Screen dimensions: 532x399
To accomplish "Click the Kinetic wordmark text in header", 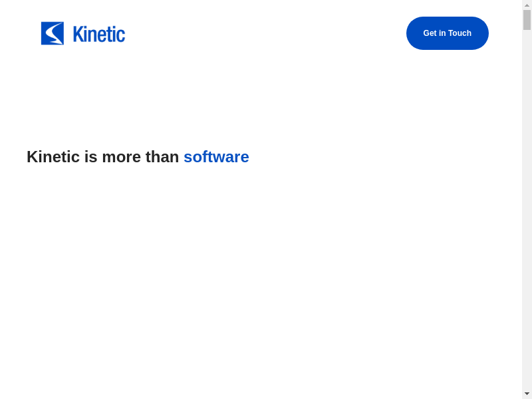I will [98, 34].
